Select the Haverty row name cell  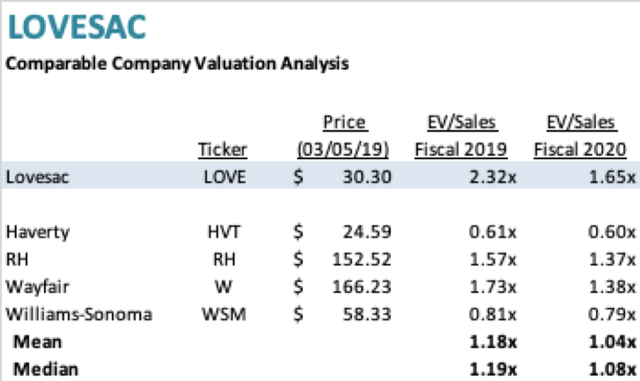tap(38, 232)
